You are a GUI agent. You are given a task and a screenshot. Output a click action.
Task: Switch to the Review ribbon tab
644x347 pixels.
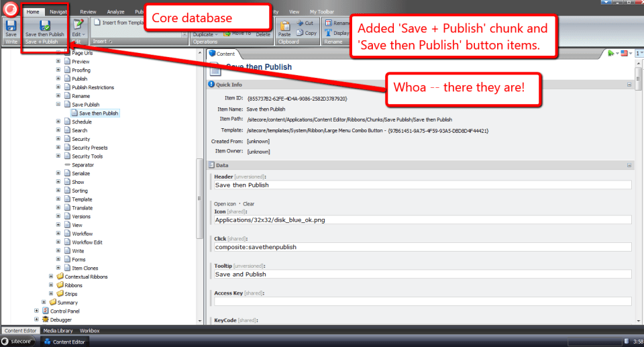click(88, 12)
